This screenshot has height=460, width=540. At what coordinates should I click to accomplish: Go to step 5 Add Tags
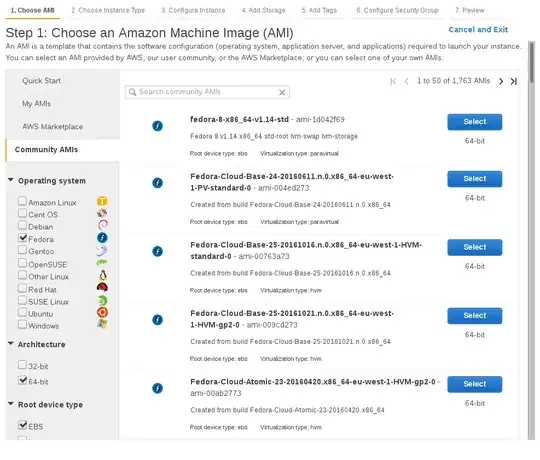coord(319,10)
